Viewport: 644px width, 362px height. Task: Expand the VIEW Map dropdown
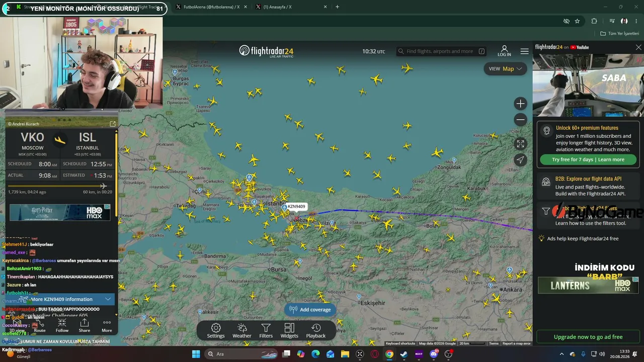click(x=505, y=69)
